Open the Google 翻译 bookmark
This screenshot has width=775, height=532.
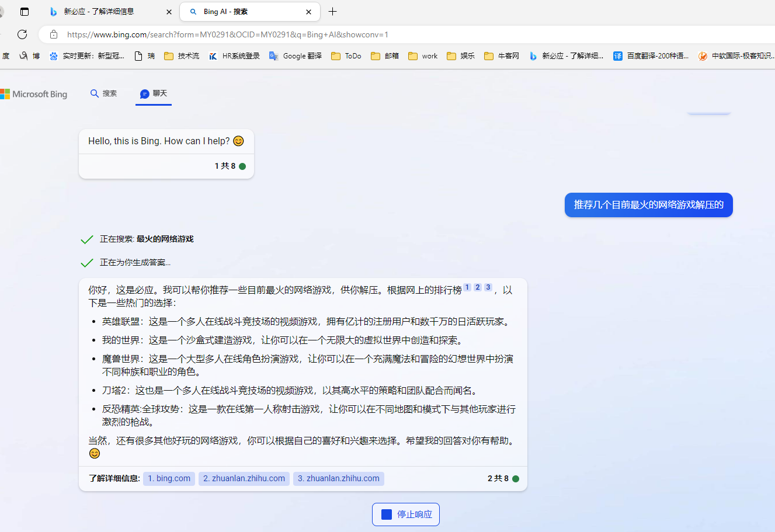[x=296, y=56]
